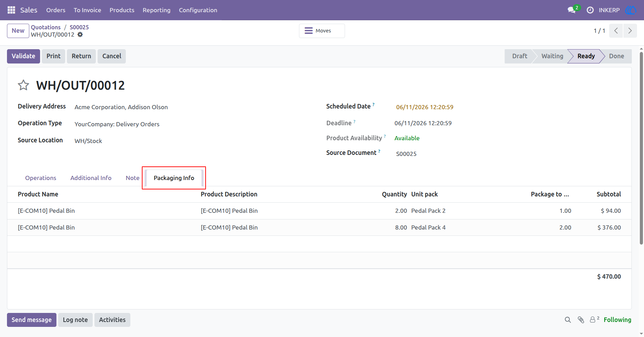This screenshot has height=337, width=644.
Task: Click the Sales app title
Action: pos(29,10)
